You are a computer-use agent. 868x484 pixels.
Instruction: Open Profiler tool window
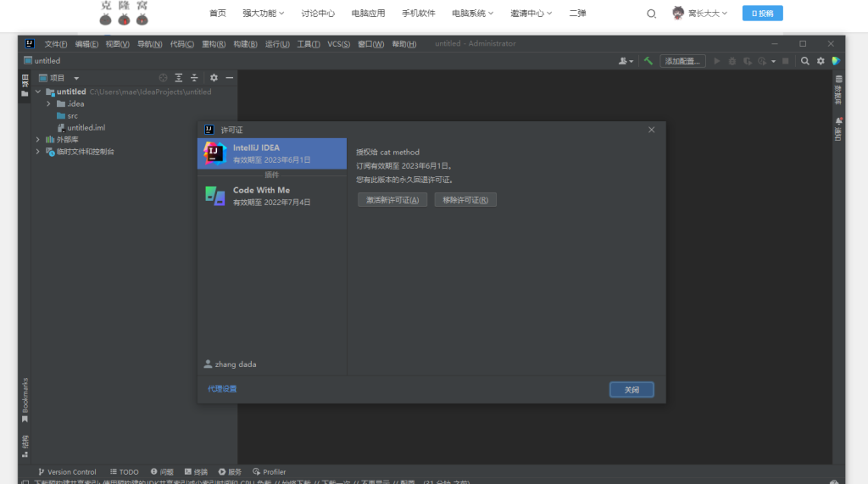(269, 472)
